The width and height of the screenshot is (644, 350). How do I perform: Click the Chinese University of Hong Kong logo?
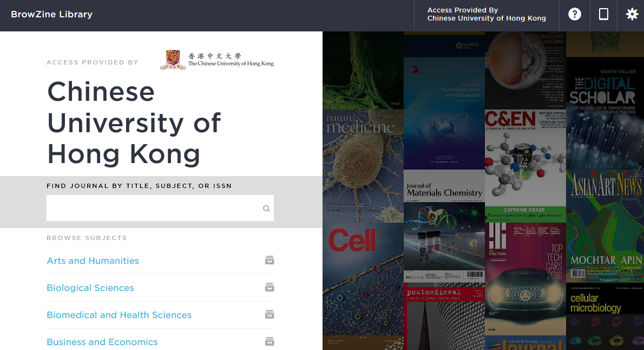pos(217,60)
